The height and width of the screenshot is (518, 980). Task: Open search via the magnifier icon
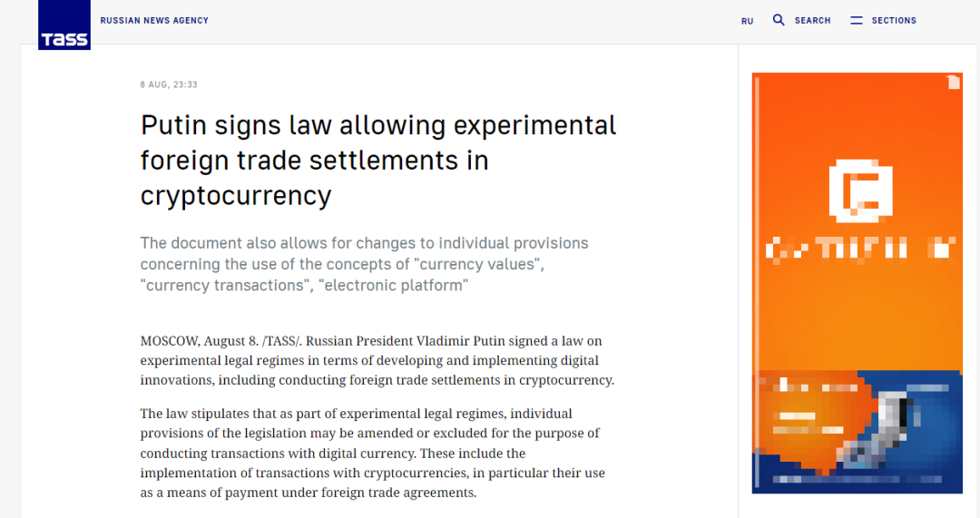pyautogui.click(x=779, y=20)
